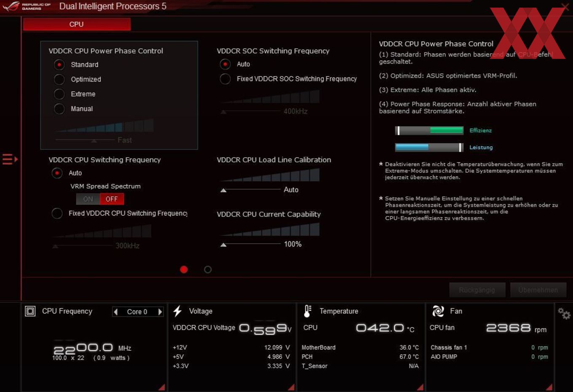Click the Fan spinner icon
573x392 pixels.
[438, 311]
